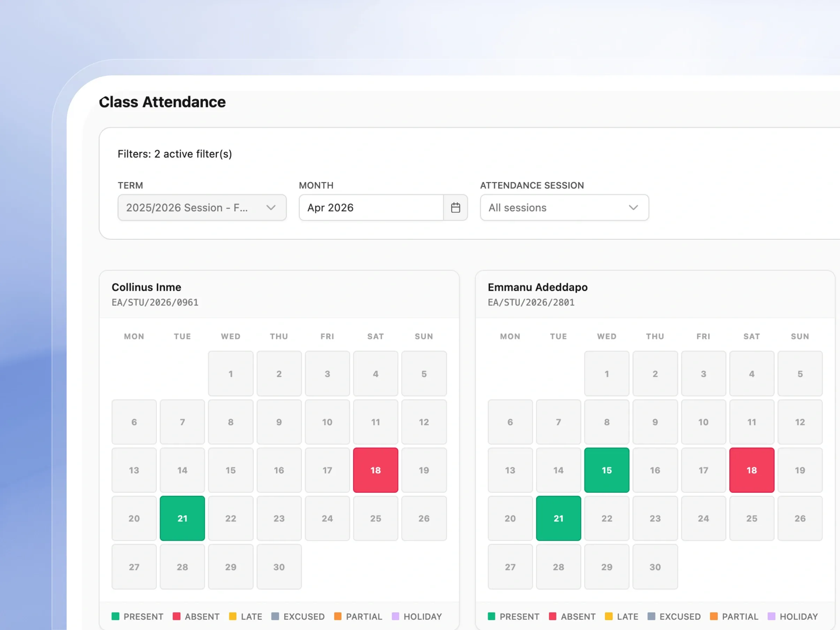The image size is (840, 630).
Task: Open Emmanu Adeddapo student name
Action: tap(538, 287)
